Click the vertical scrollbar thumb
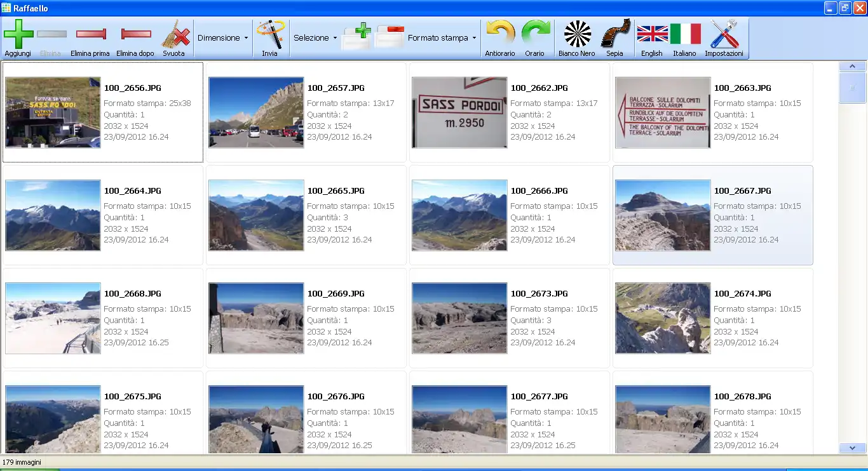Screen dimensions: 868x471 tap(852, 88)
